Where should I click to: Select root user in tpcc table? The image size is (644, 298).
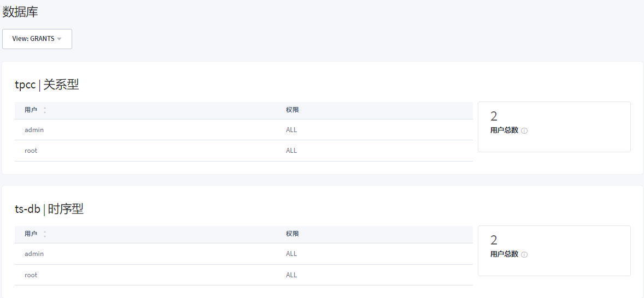(31, 151)
